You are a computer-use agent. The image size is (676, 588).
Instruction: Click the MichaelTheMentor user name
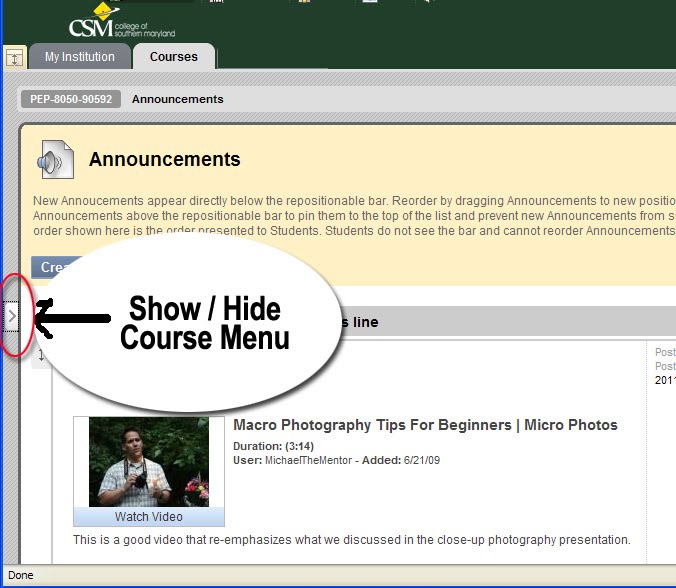(308, 460)
